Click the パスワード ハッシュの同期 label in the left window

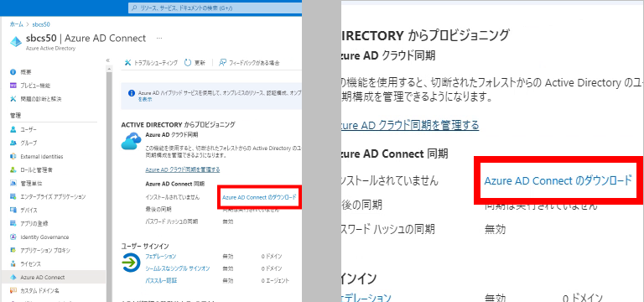point(171,221)
